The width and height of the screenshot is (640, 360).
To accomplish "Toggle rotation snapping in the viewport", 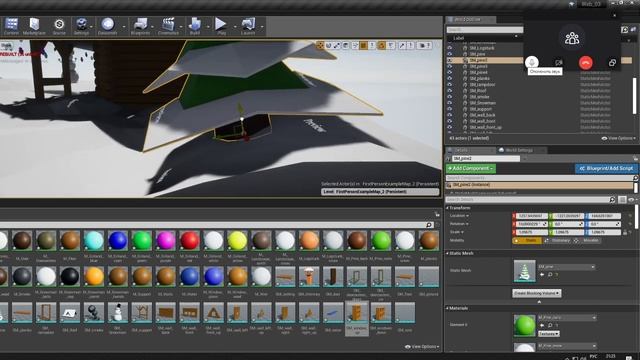I will (382, 46).
